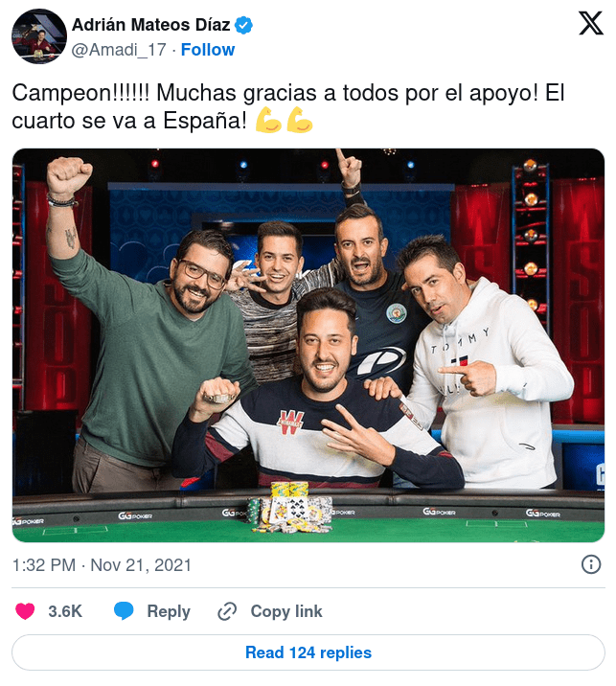
Task: Click the Reply text label
Action: tap(169, 611)
